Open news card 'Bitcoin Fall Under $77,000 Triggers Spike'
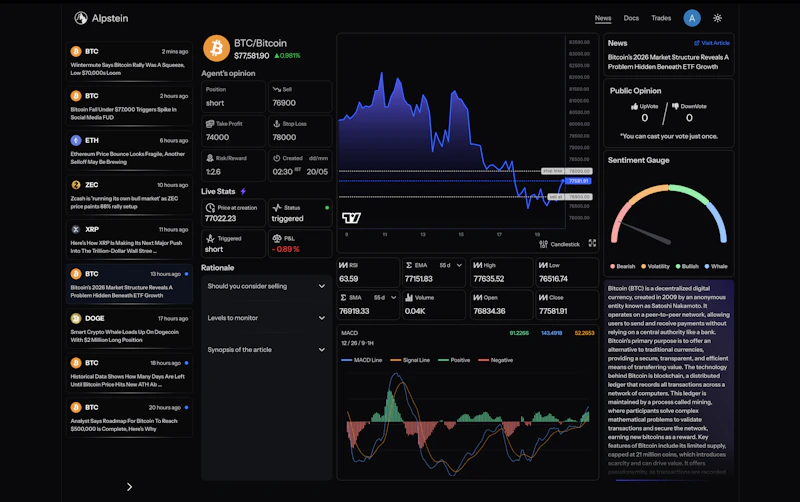800x502 pixels. (x=129, y=106)
